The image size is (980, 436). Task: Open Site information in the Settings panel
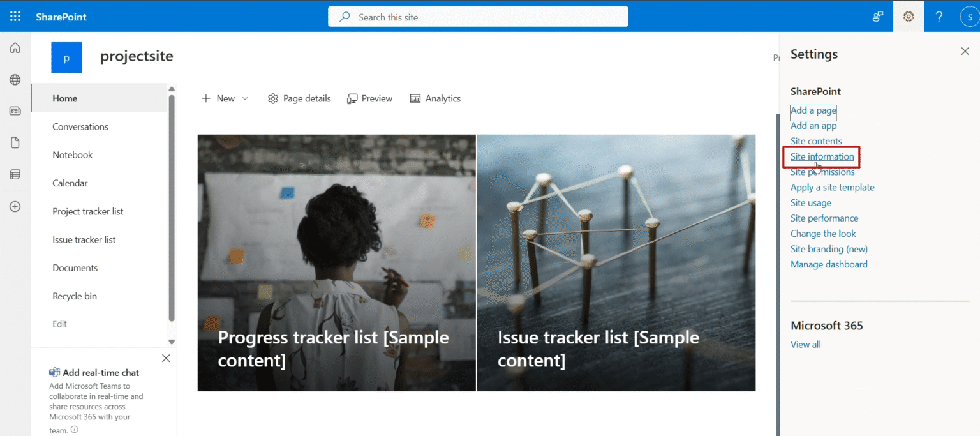pyautogui.click(x=821, y=156)
